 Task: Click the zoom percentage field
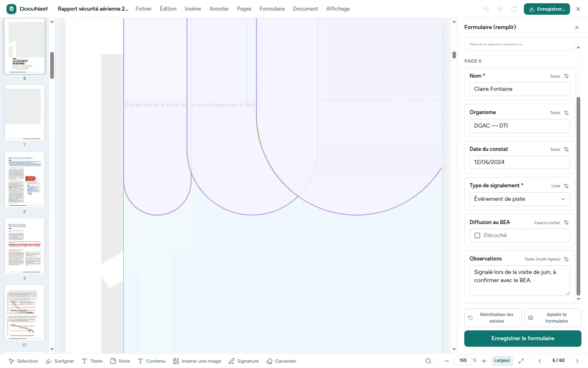pyautogui.click(x=463, y=361)
